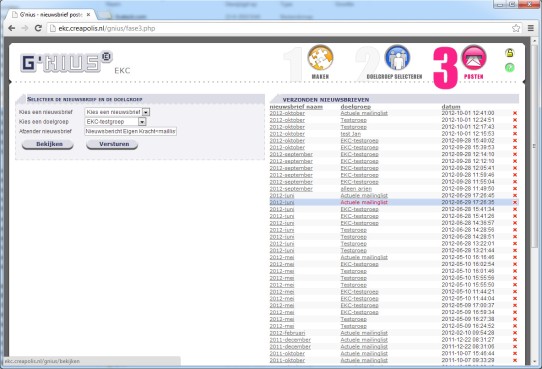Open 2011-oktober newsletter sent 15:46:44
The image size is (542, 369).
pos(287,353)
